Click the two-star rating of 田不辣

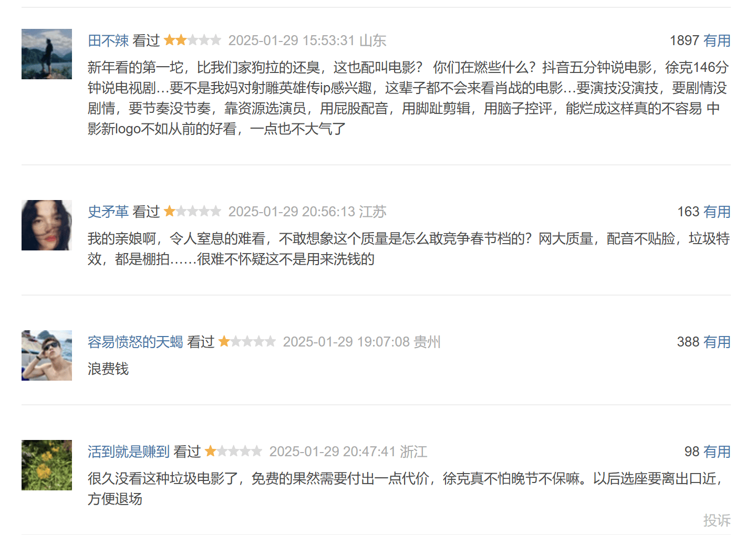[193, 40]
